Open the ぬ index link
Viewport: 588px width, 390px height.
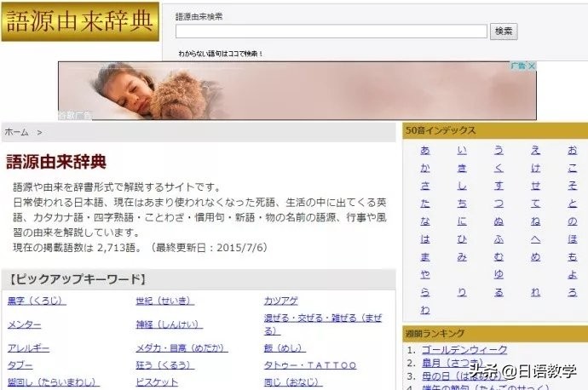coord(499,221)
